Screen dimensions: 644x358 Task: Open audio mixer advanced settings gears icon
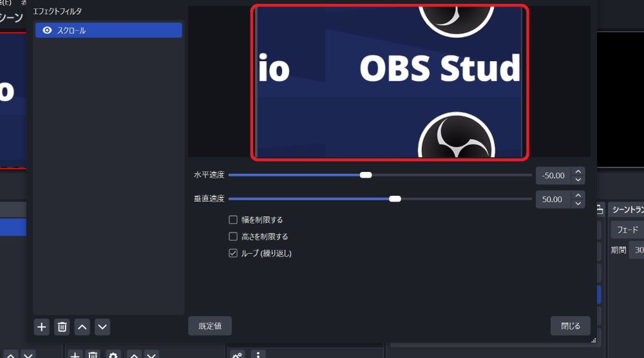click(x=237, y=355)
